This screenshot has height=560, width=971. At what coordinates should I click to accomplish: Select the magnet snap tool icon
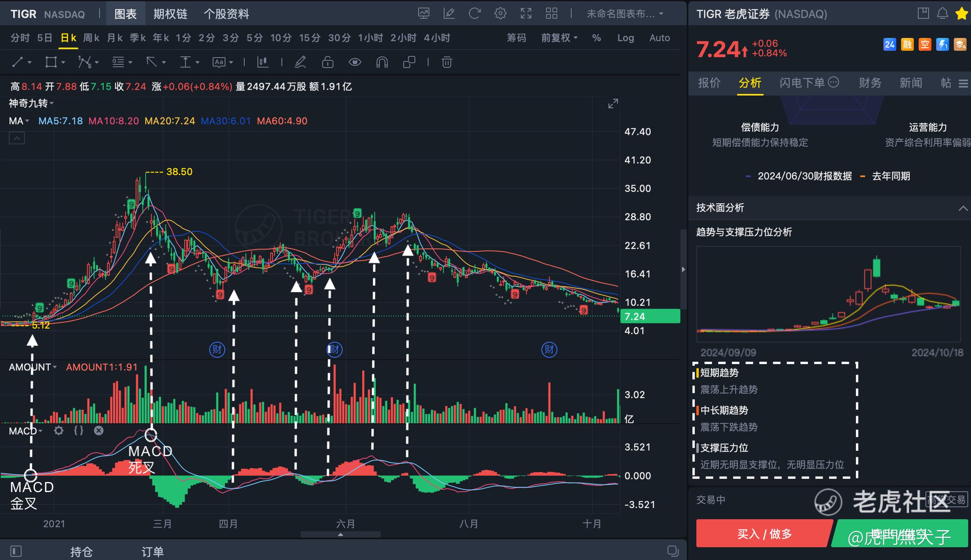pyautogui.click(x=382, y=62)
